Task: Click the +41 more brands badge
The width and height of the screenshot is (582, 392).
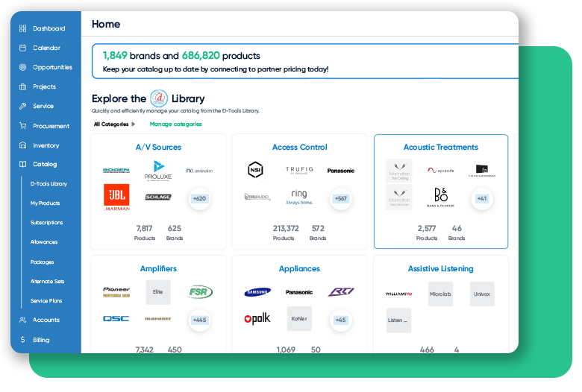Action: 482,198
